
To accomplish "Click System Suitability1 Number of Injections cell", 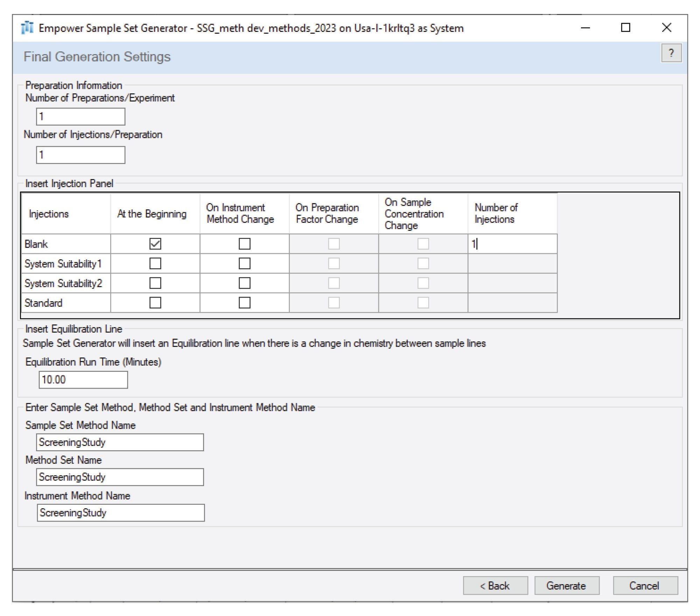I will 512,263.
